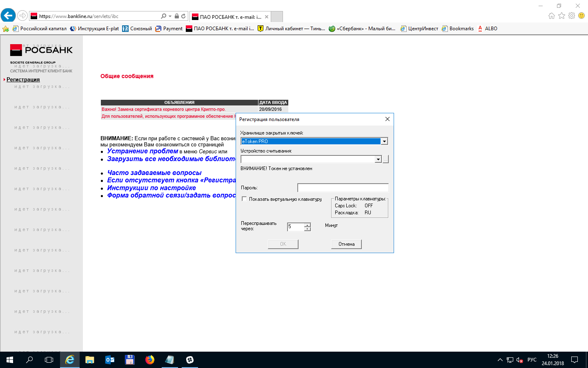Click the Windows Start button
Image resolution: width=588 pixels, height=368 pixels.
[x=10, y=360]
